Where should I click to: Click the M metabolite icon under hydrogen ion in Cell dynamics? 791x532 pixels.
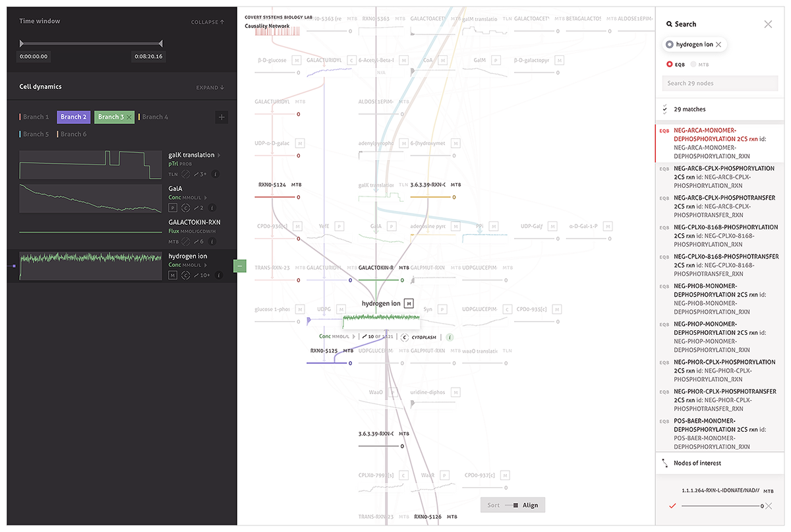coord(173,275)
